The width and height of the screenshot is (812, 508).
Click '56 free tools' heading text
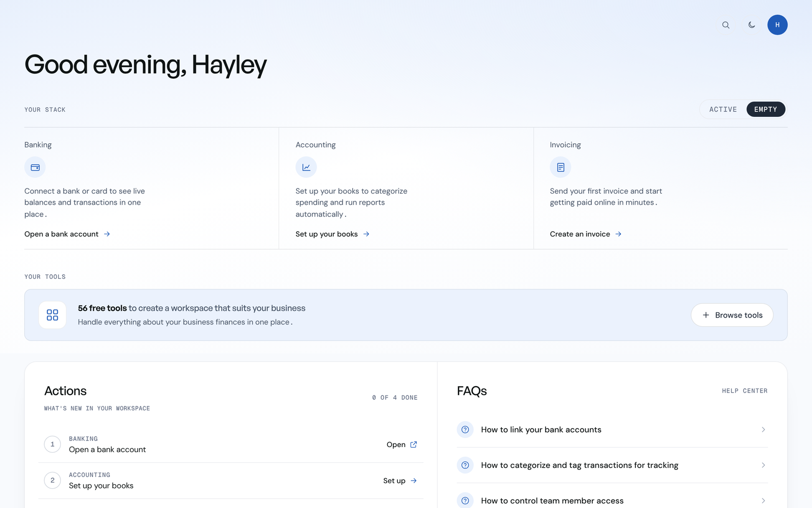click(103, 308)
